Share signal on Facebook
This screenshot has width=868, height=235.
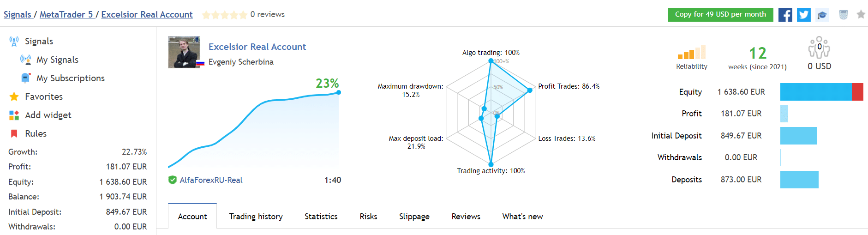pos(785,15)
